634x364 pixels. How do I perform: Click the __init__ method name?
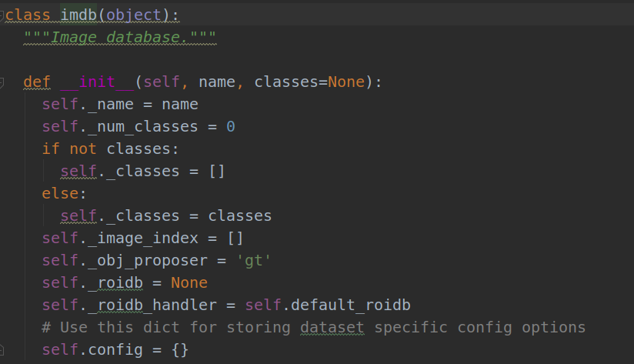(97, 82)
